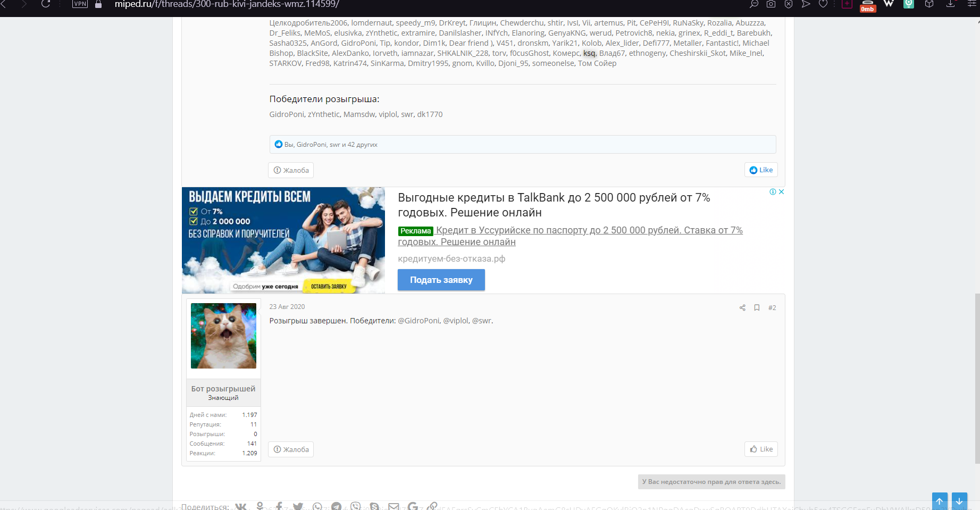Click the blue Like button on first post
The width and height of the screenshot is (980, 510).
coord(761,170)
